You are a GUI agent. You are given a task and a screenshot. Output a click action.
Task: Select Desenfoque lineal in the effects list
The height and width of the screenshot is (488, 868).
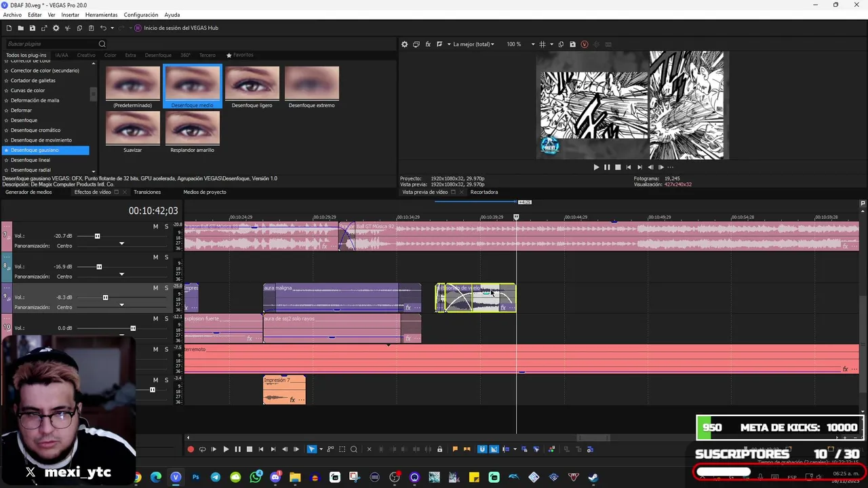point(30,160)
